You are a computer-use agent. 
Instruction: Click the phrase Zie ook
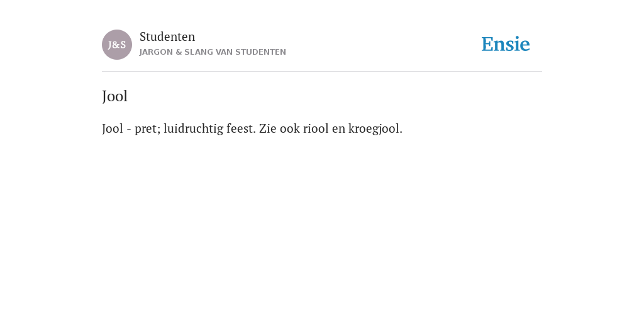279,128
